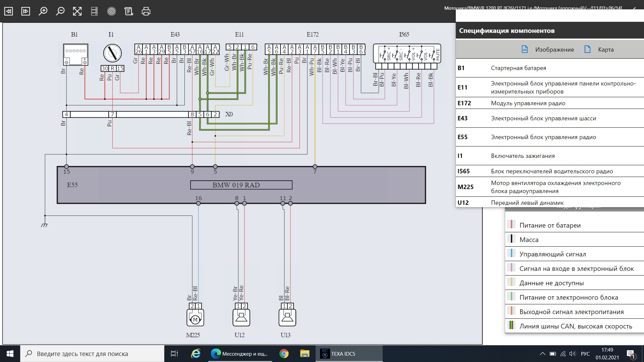Print the wiring diagram
Viewport: 644px width, 362px height.
point(146,11)
